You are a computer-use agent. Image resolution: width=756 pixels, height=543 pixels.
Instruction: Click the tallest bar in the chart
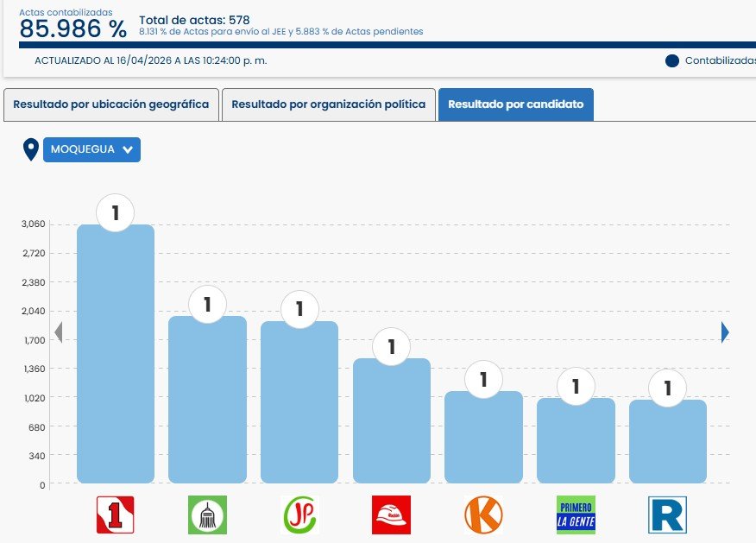coord(116,354)
